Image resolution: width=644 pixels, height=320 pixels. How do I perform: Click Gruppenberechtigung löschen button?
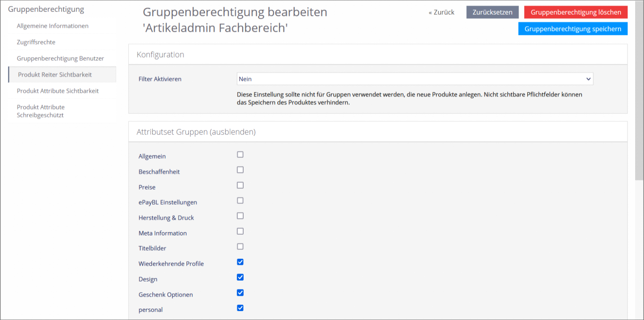coord(576,12)
